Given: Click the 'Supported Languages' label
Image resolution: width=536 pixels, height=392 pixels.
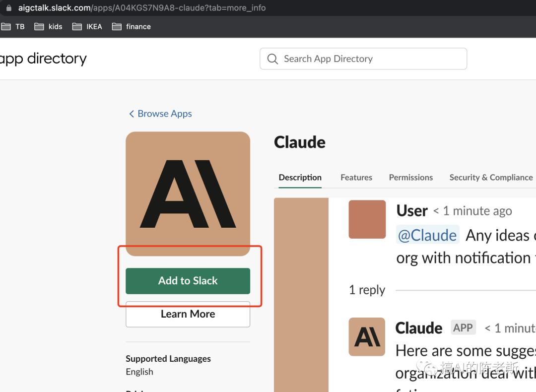Looking at the screenshot, I should (168, 359).
